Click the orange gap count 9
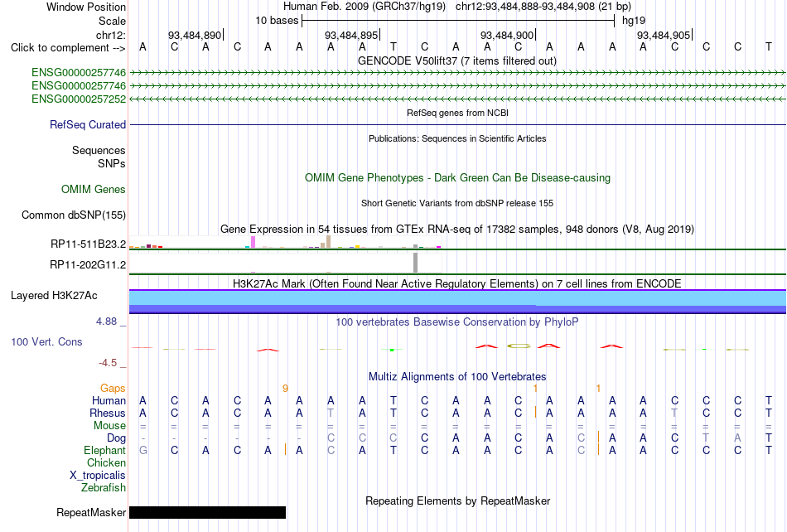 (285, 389)
